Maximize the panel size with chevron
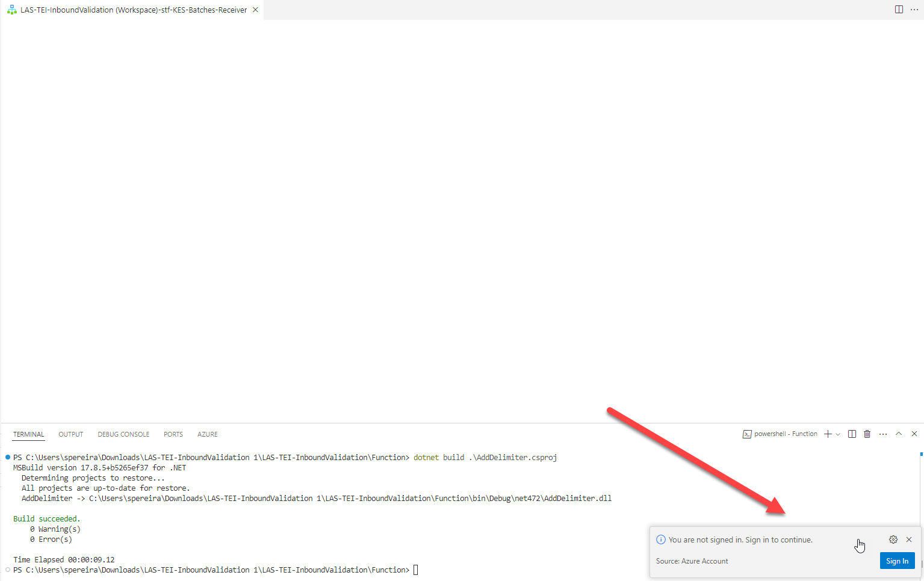The image size is (924, 581). coord(899,434)
